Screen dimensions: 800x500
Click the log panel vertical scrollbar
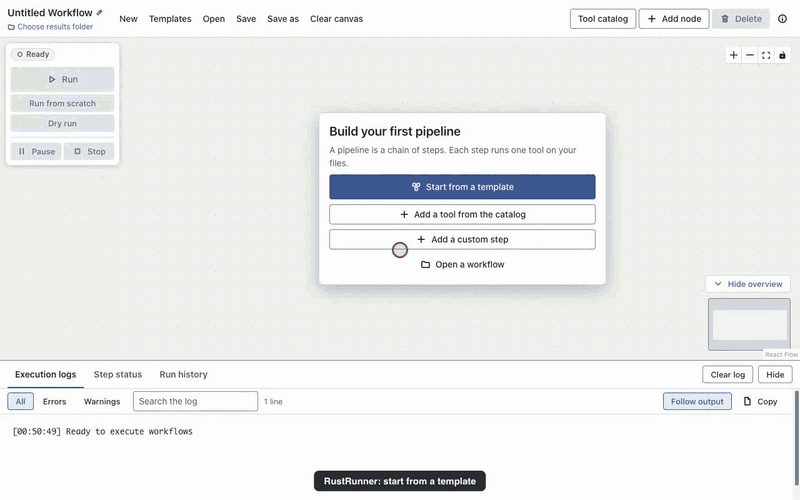click(796, 439)
